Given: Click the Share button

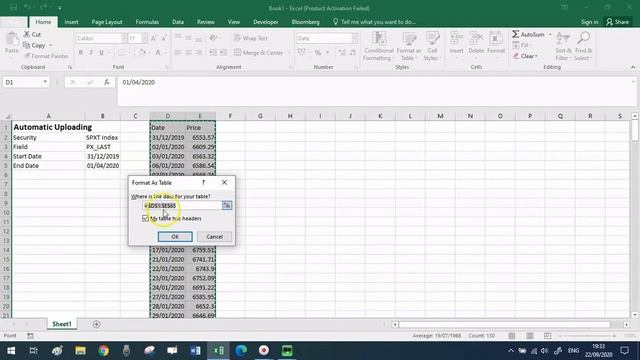Looking at the screenshot, I should (618, 22).
